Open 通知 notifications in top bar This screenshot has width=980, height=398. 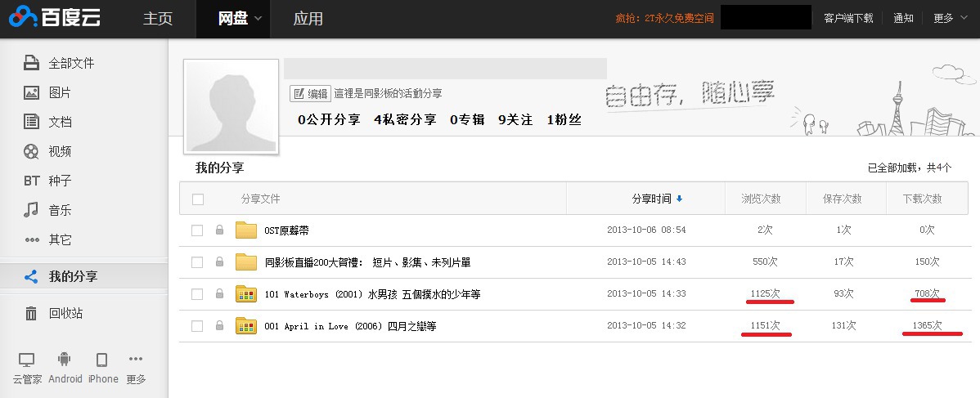coord(904,18)
